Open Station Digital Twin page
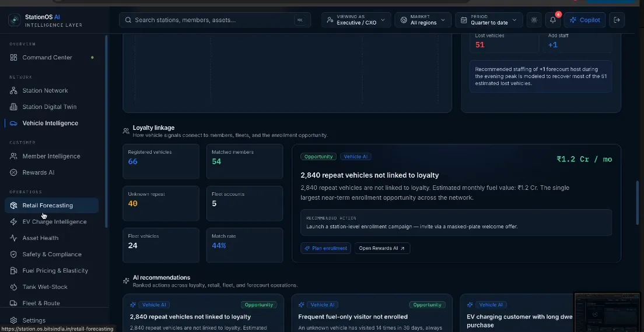This screenshot has width=644, height=332. pos(51,107)
